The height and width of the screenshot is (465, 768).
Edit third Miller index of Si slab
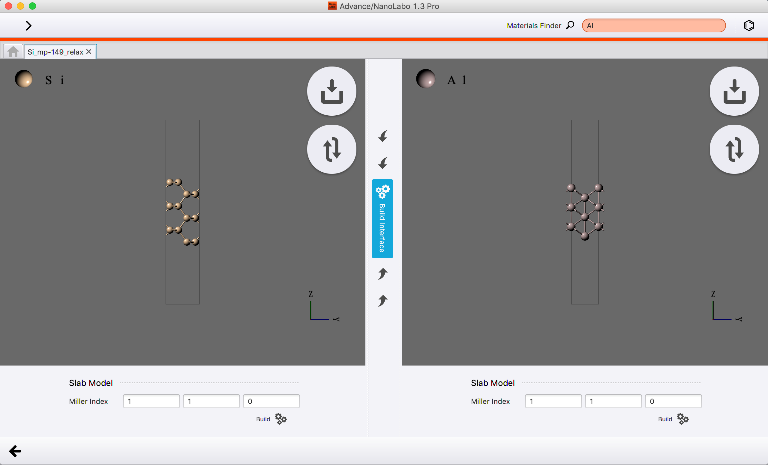[271, 401]
